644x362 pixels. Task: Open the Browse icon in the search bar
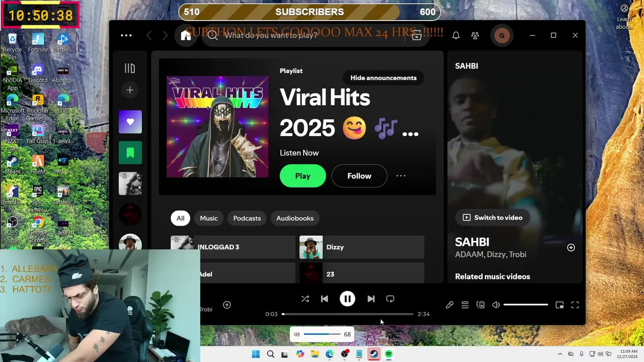(x=417, y=35)
